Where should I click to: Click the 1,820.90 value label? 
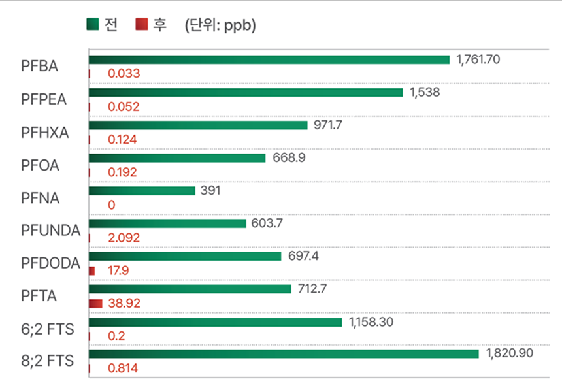point(515,353)
